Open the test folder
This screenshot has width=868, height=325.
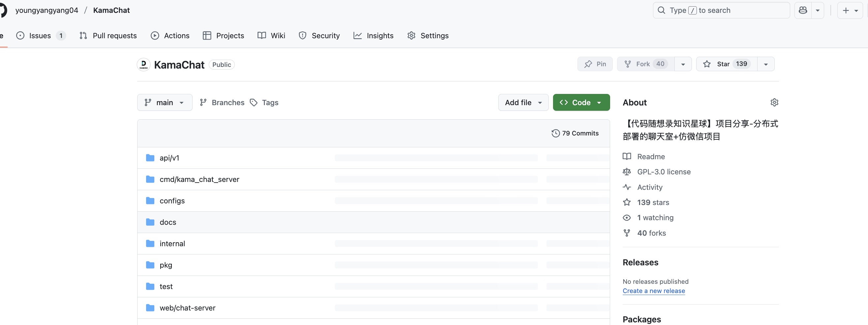[166, 287]
